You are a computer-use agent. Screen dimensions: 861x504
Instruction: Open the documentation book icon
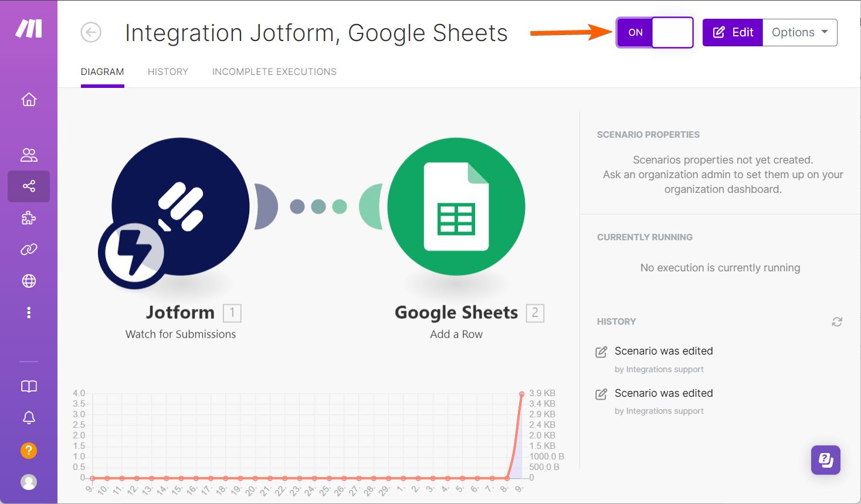29,386
